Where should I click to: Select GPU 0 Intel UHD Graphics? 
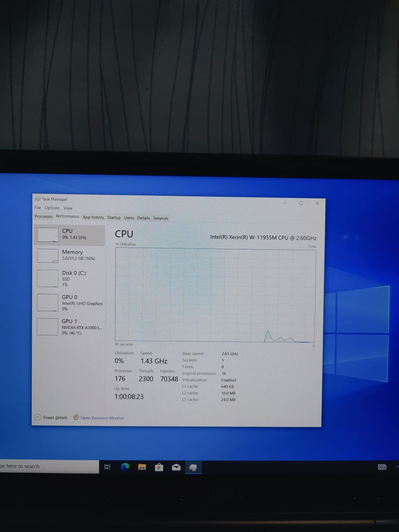pyautogui.click(x=70, y=302)
